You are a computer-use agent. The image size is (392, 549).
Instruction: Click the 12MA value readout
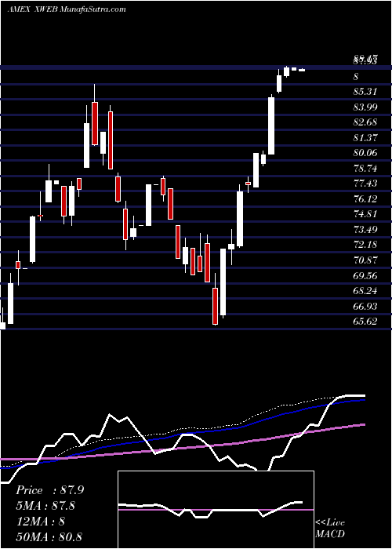(40, 522)
